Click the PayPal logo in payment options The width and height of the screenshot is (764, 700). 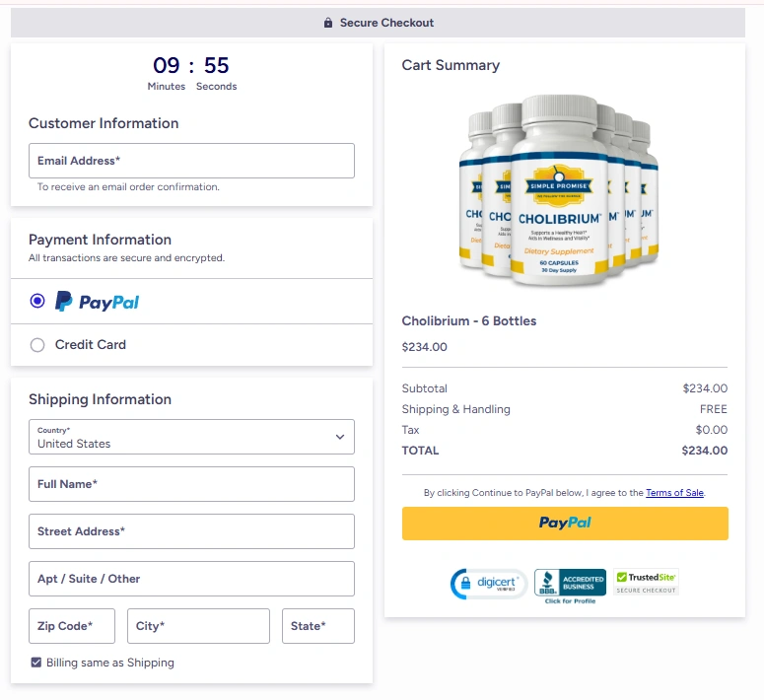(x=97, y=302)
